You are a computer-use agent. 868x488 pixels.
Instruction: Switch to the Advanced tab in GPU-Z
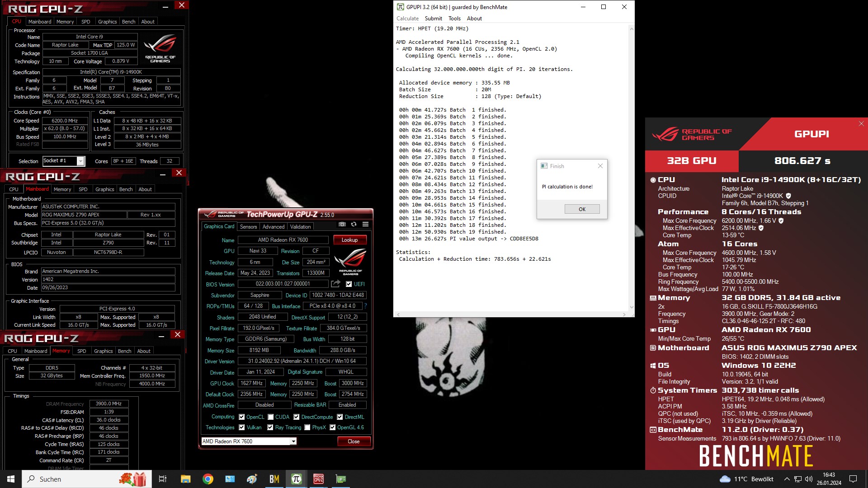[274, 227]
